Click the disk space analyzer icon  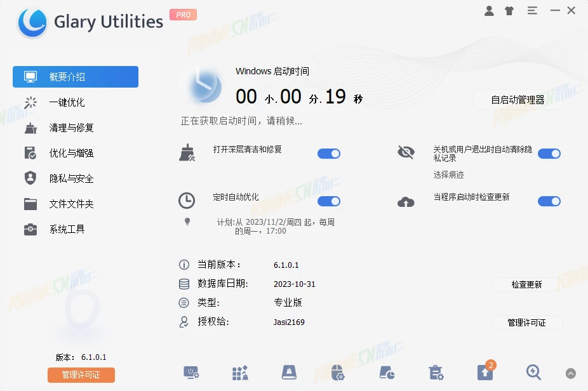[387, 373]
